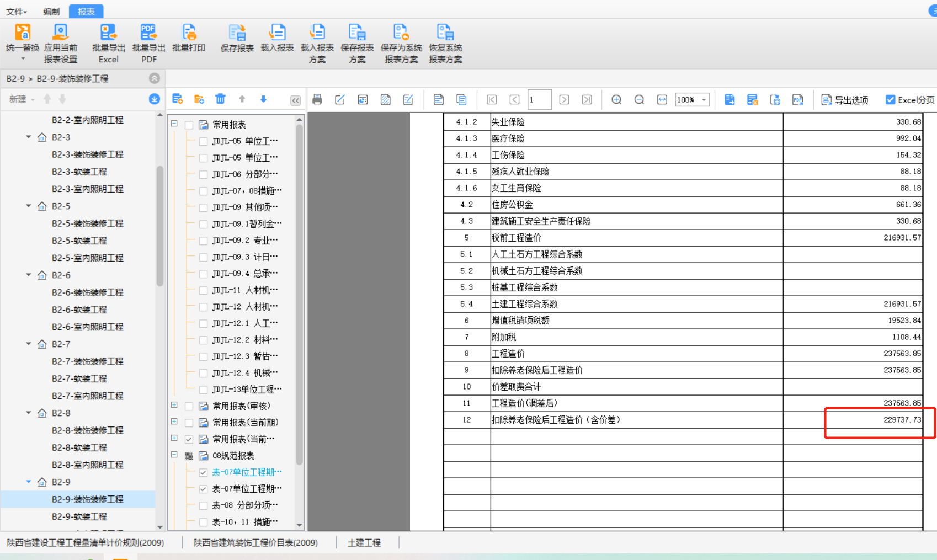Click the project tree vertical scrollbar
Viewport: 937px width, 560px height.
click(160, 226)
